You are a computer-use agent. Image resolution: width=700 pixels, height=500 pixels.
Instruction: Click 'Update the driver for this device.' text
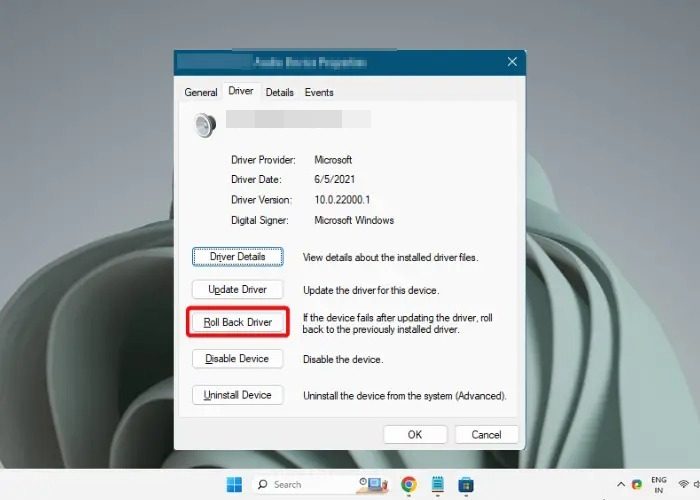[x=371, y=290]
